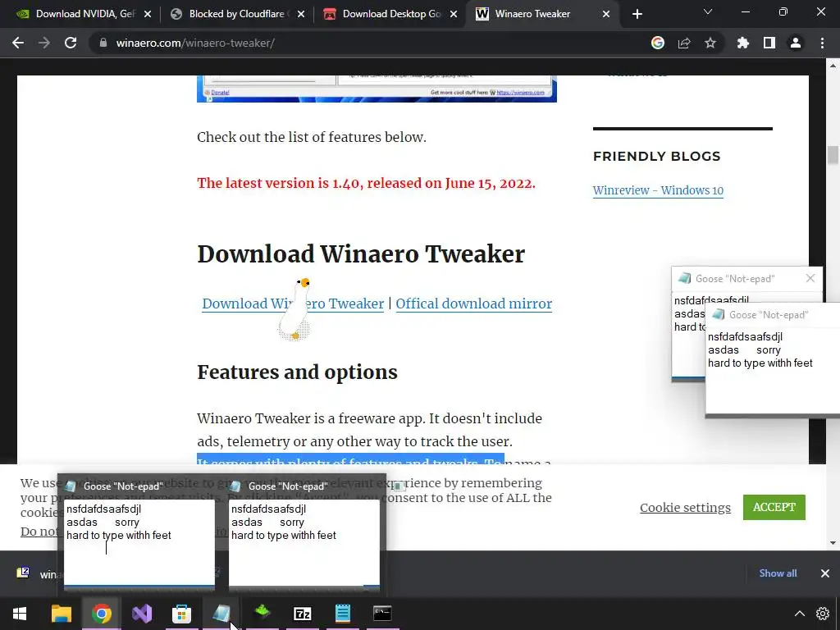Click Show all downloads

pyautogui.click(x=778, y=573)
